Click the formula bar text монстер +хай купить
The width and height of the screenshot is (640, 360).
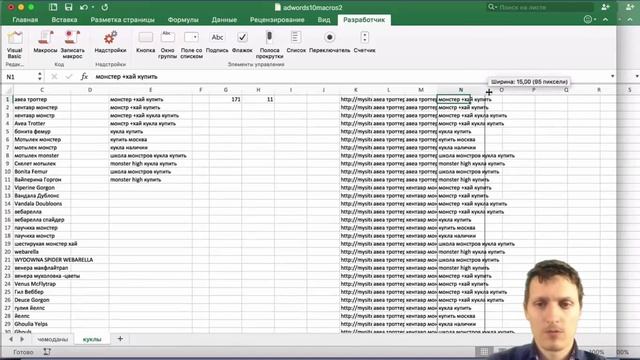(x=127, y=77)
